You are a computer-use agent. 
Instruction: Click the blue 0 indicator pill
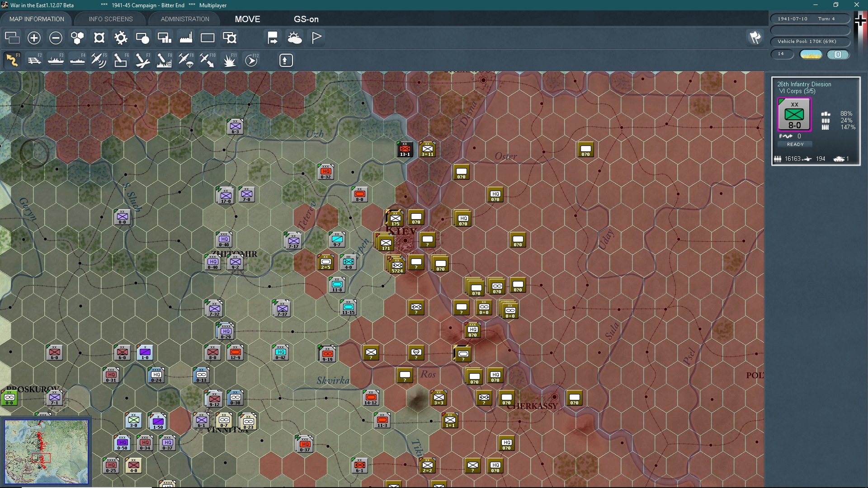pyautogui.click(x=838, y=55)
